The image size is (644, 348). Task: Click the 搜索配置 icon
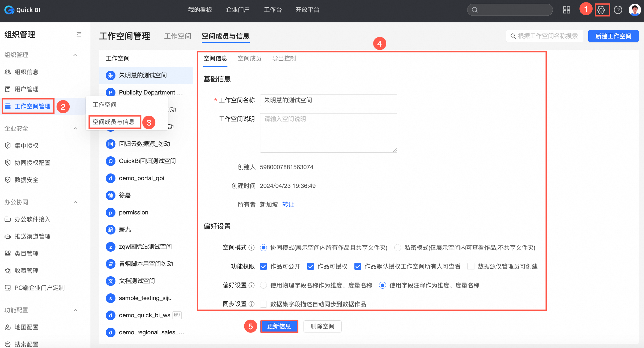click(8, 344)
